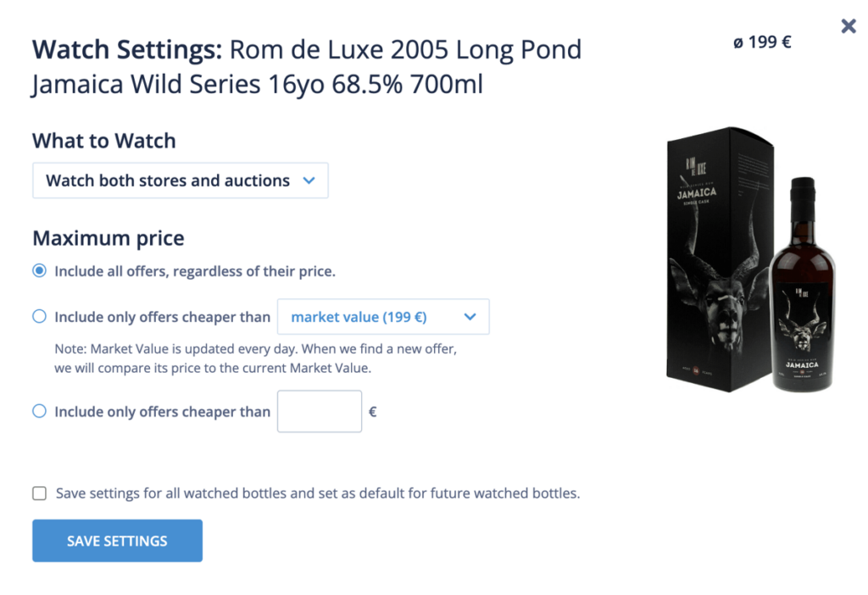Click the Market Value update note text
This screenshot has width=868, height=595.
pyautogui.click(x=256, y=359)
